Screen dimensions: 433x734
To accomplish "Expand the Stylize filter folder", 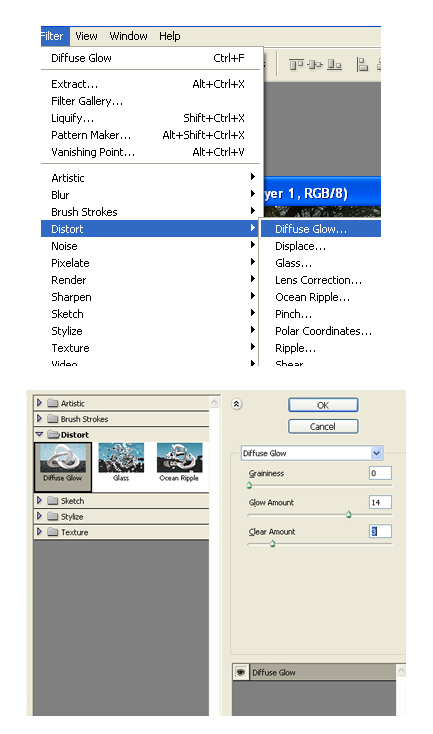I will click(x=39, y=516).
